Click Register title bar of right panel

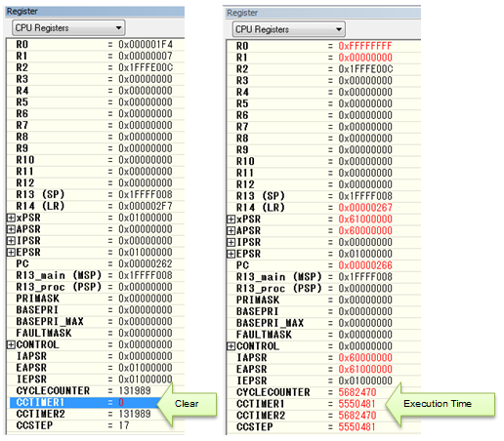[323, 13]
